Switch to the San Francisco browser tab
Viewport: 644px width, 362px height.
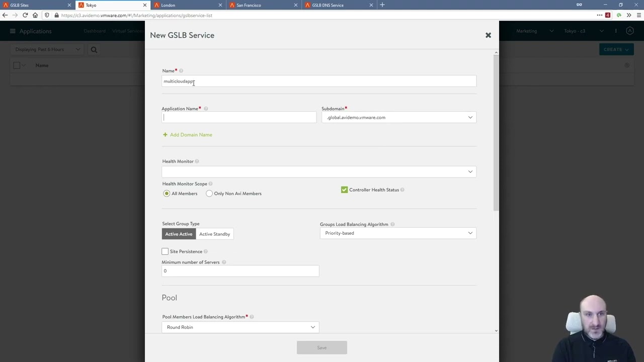pos(264,5)
